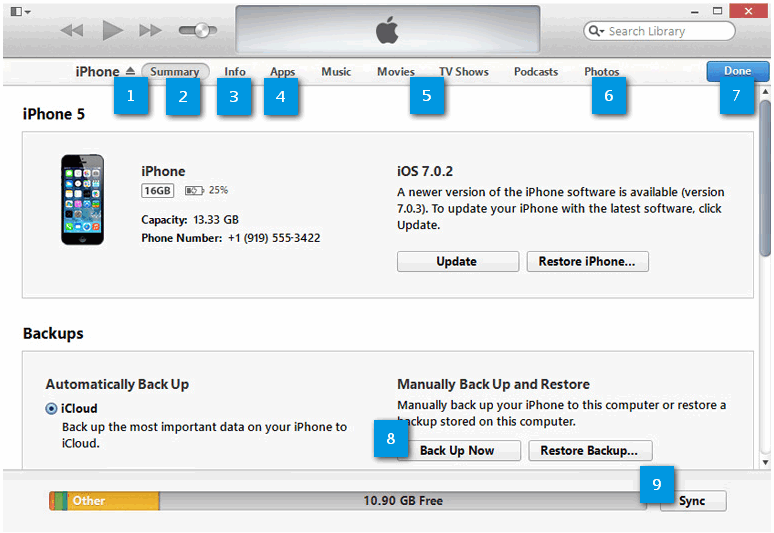This screenshot has height=533, width=774.
Task: Open the search magnifier dropdown
Action: (596, 31)
